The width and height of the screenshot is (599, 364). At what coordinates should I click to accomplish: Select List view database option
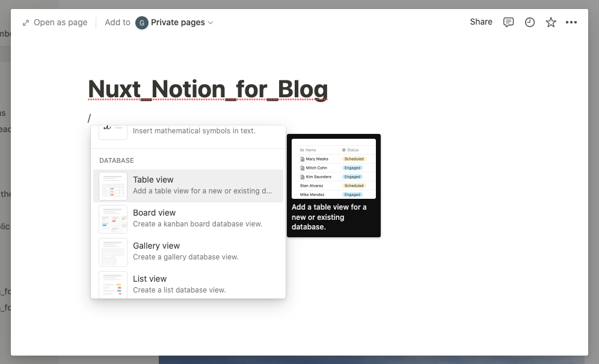(x=188, y=284)
